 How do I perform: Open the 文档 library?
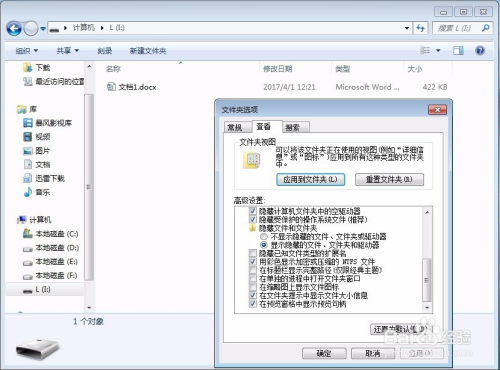(37, 164)
